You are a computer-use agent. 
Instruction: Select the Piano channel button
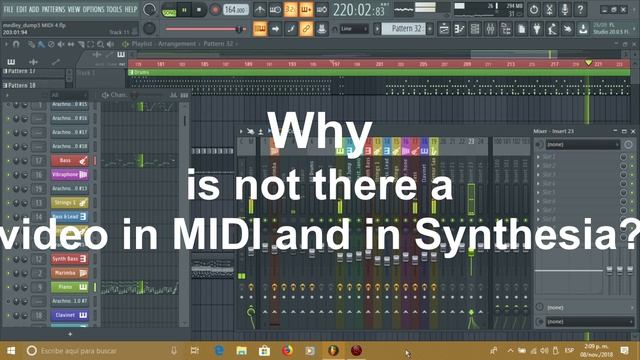(70, 287)
